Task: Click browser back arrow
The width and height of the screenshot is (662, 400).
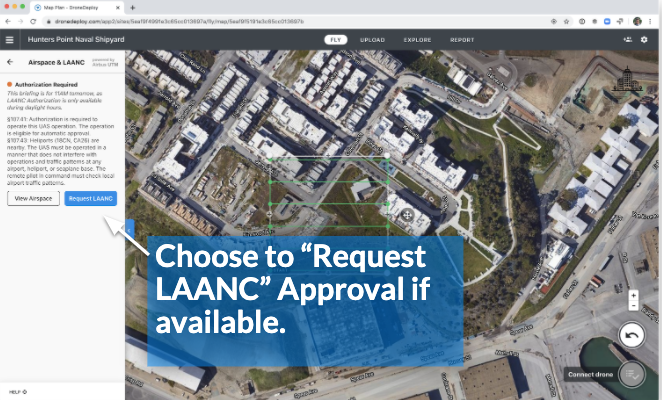Action: pyautogui.click(x=8, y=21)
